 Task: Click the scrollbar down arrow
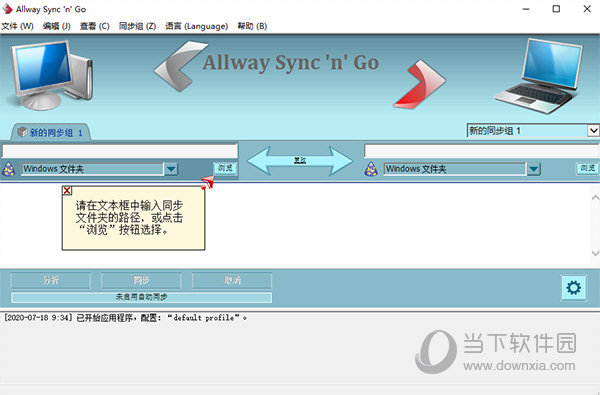(x=595, y=253)
